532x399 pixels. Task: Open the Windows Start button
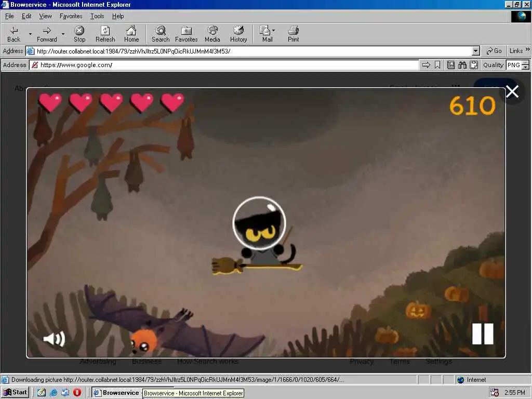(15, 393)
